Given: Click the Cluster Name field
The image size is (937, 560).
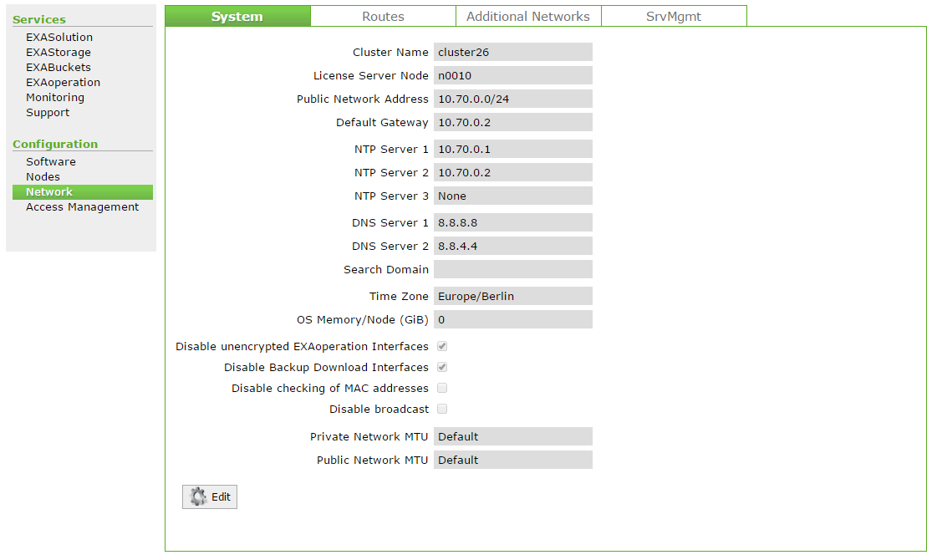Looking at the screenshot, I should [512, 52].
